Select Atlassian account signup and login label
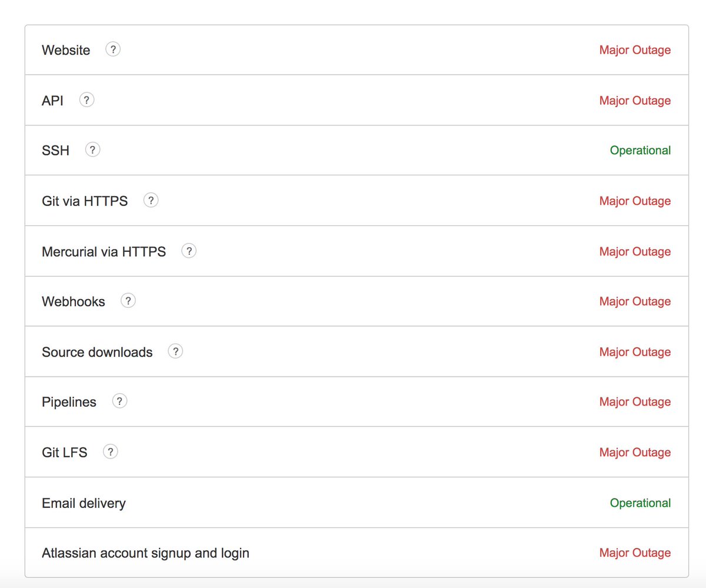The width and height of the screenshot is (706, 588). (145, 554)
